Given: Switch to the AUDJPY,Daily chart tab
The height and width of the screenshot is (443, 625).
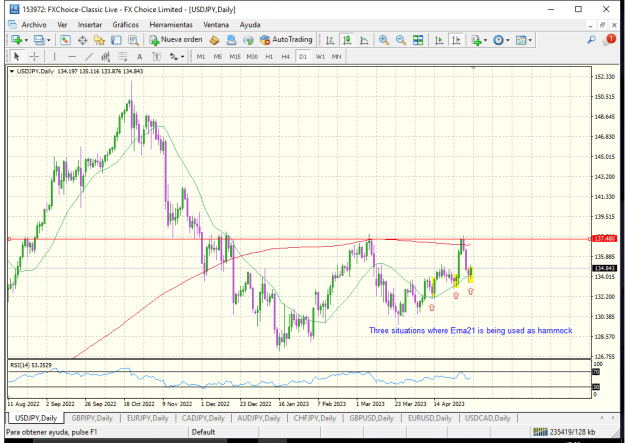Looking at the screenshot, I should [259, 418].
